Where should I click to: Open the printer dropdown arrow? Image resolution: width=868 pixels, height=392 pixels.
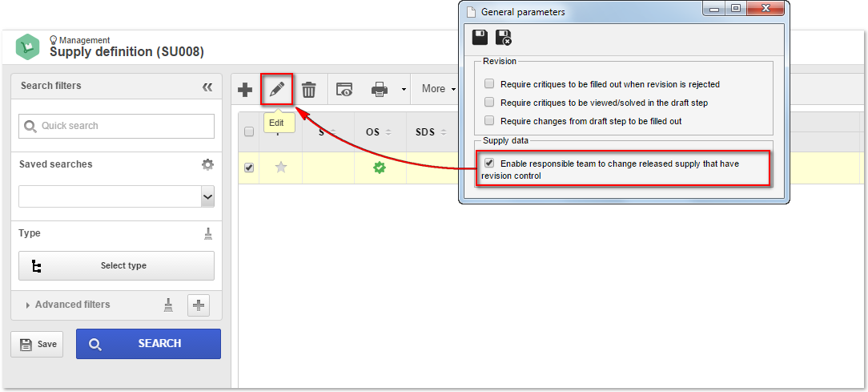404,89
